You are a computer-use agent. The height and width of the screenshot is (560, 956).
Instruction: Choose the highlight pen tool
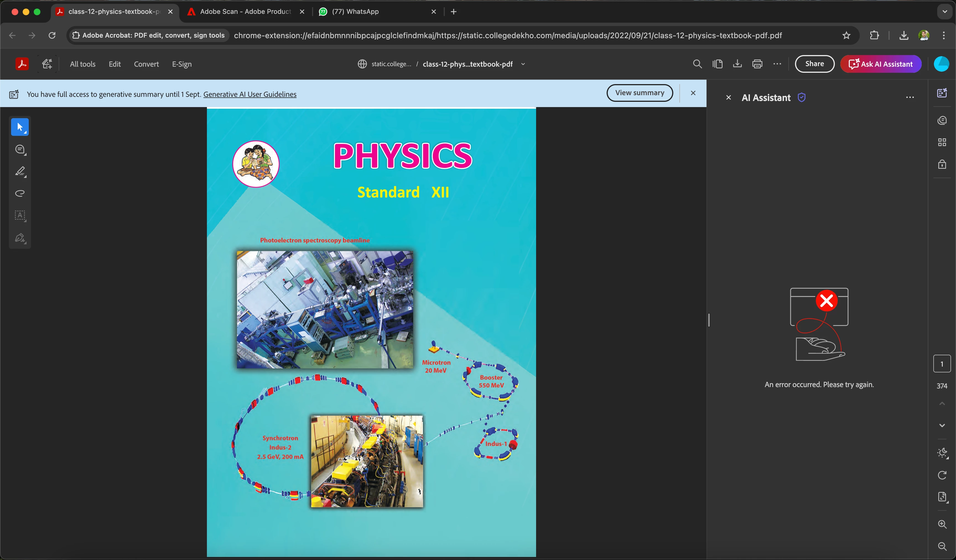point(20,172)
